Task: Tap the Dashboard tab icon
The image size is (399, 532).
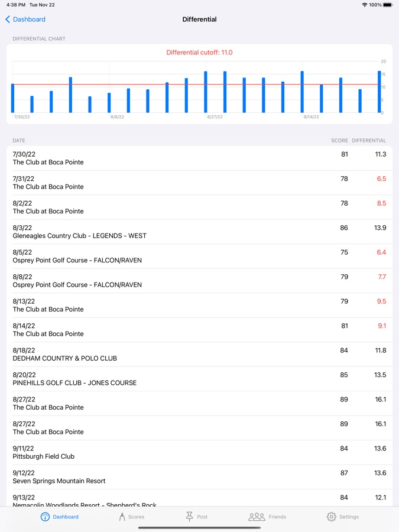Action: click(45, 517)
